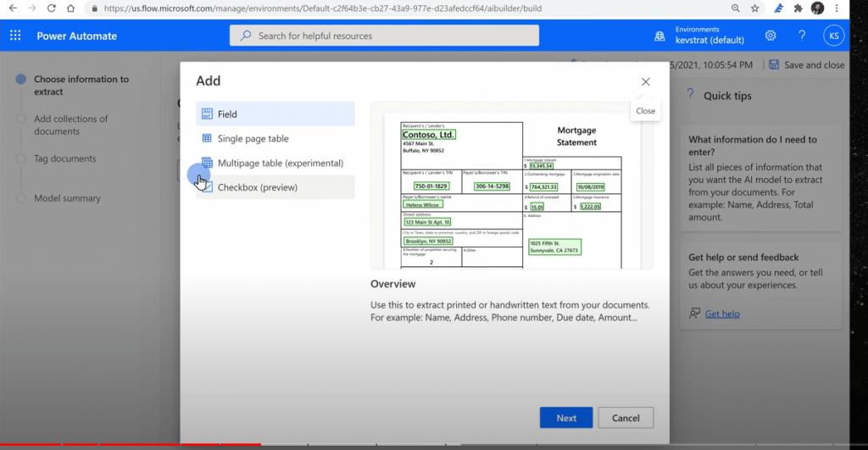Click the browser forward arrow

[32, 8]
